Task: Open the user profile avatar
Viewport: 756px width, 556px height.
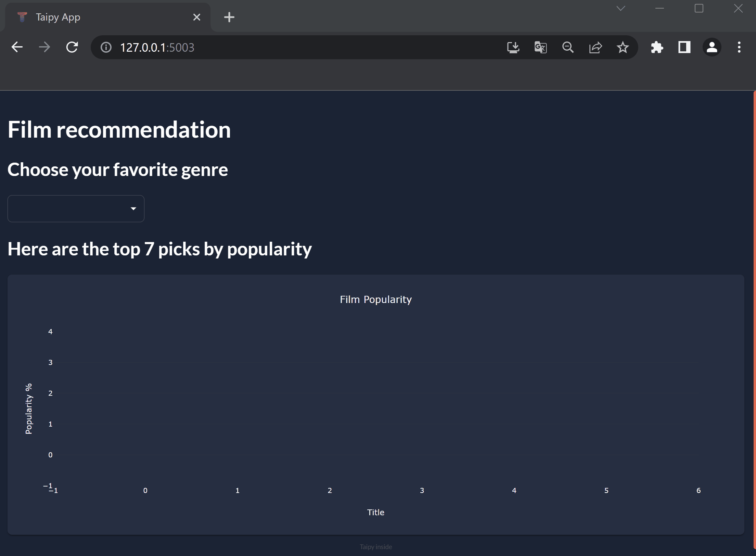Action: coord(712,47)
